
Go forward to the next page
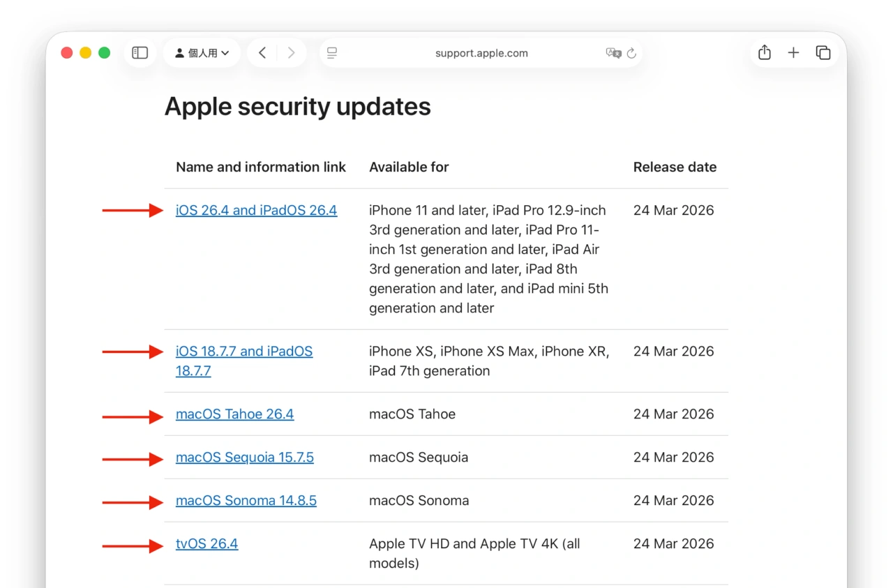pos(291,53)
